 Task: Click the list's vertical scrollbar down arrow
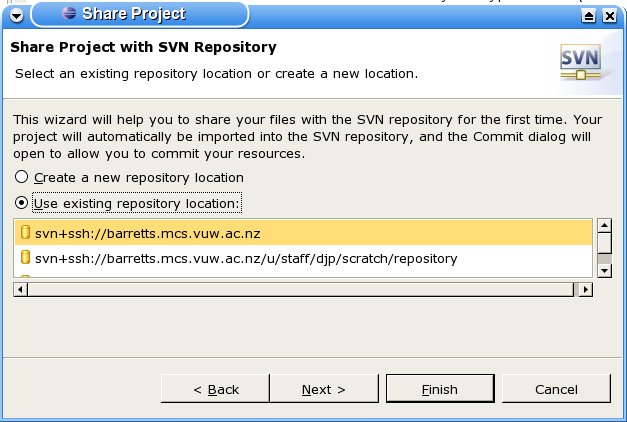click(604, 271)
